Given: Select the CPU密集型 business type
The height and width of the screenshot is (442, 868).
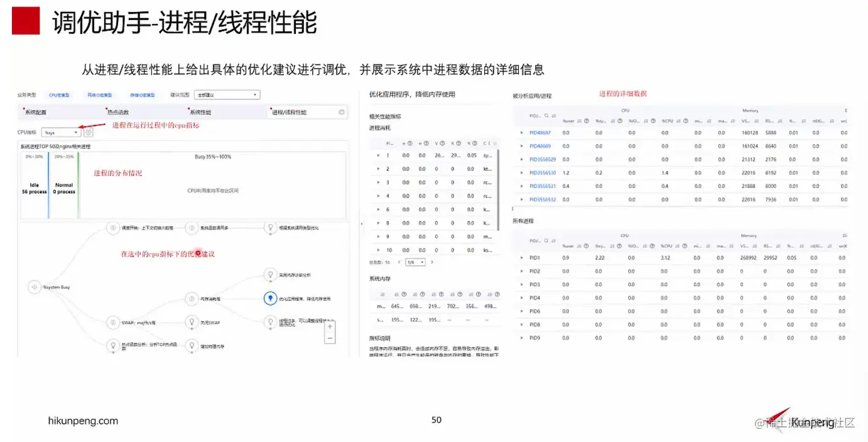Looking at the screenshot, I should (x=59, y=95).
